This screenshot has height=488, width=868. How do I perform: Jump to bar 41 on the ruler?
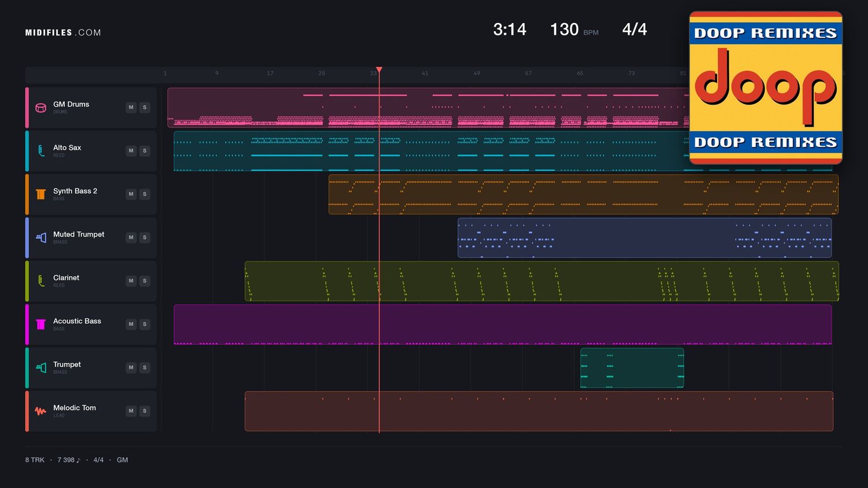[425, 73]
